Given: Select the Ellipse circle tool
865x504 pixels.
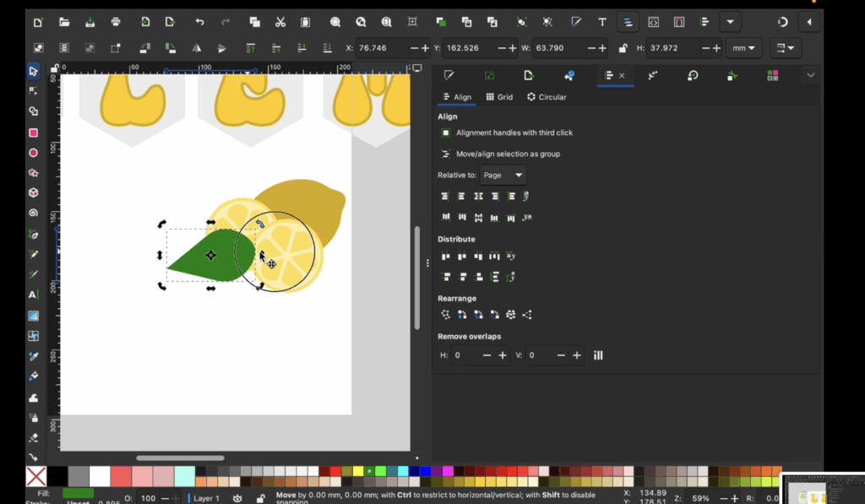Looking at the screenshot, I should (x=33, y=153).
